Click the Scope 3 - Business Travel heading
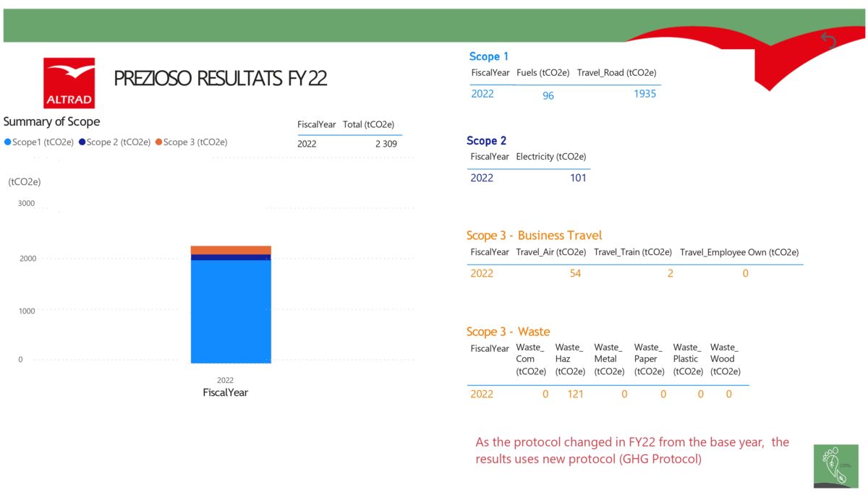Viewport: 868px width, 495px height. tap(535, 236)
